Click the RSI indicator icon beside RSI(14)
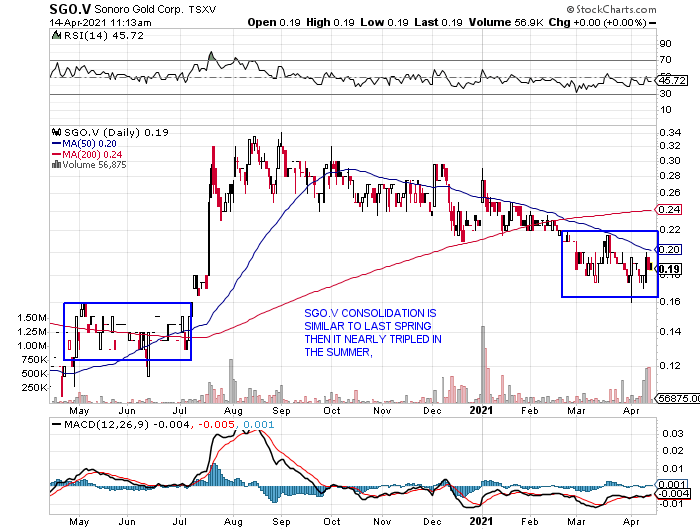Viewport: 700px width, 530px height. [x=56, y=35]
